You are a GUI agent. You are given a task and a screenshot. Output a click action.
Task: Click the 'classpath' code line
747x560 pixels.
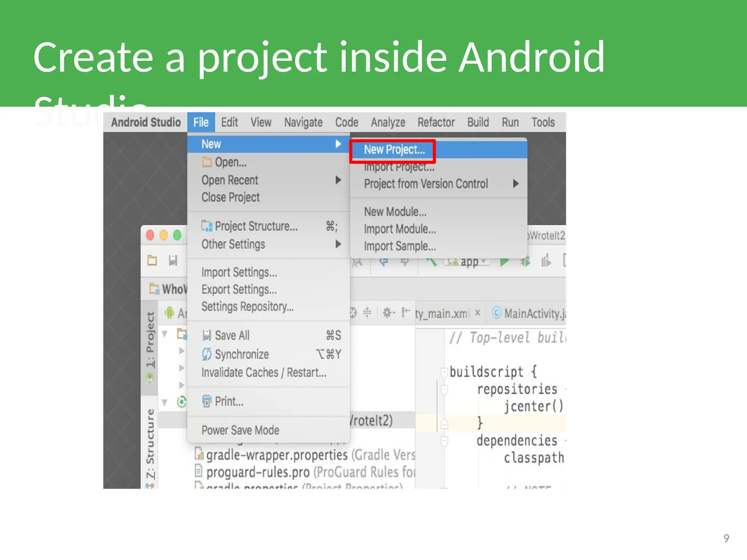click(534, 458)
